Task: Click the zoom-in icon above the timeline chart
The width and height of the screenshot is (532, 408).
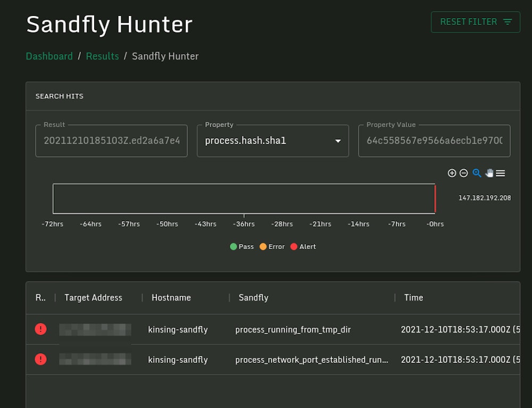Action: (x=452, y=173)
